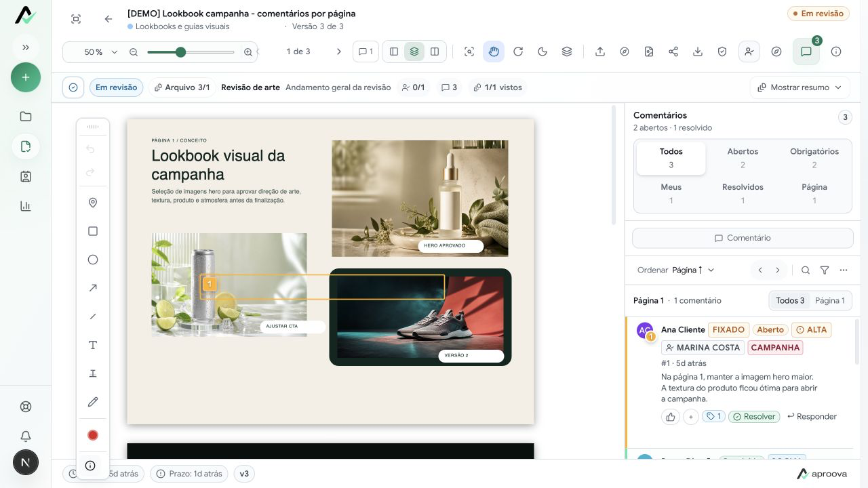Click the circled checkmark status button
This screenshot has width=868, height=488.
point(73,87)
